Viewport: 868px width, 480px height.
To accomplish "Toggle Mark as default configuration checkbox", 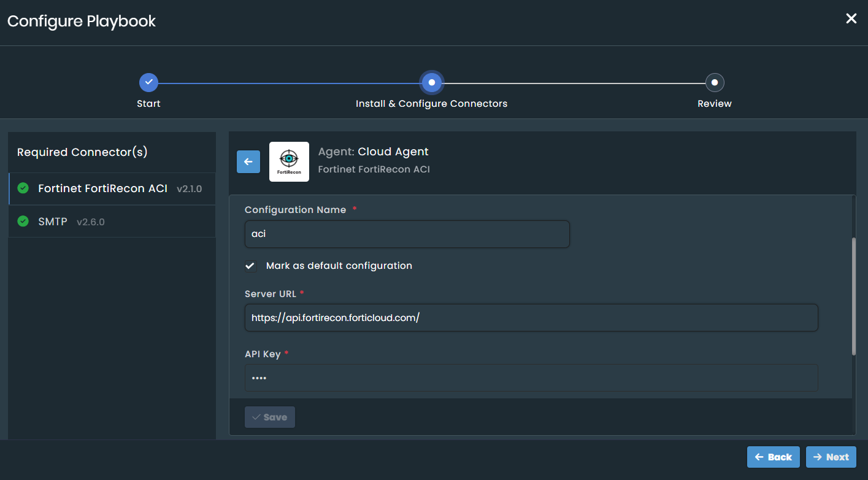I will click(250, 266).
